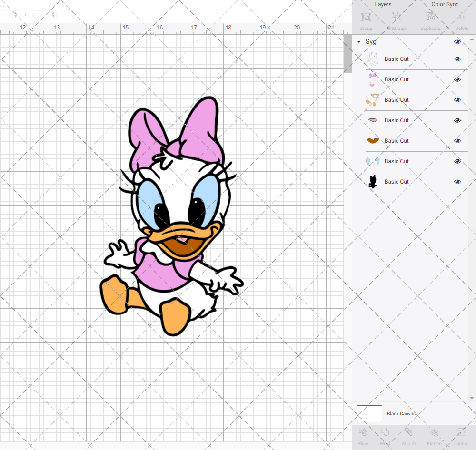This screenshot has height=450, width=476.
Task: Click the Weld tool icon
Action: tap(385, 432)
